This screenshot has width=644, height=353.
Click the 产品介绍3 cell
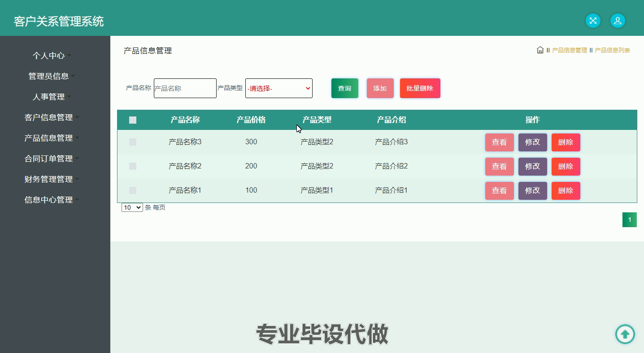392,142
